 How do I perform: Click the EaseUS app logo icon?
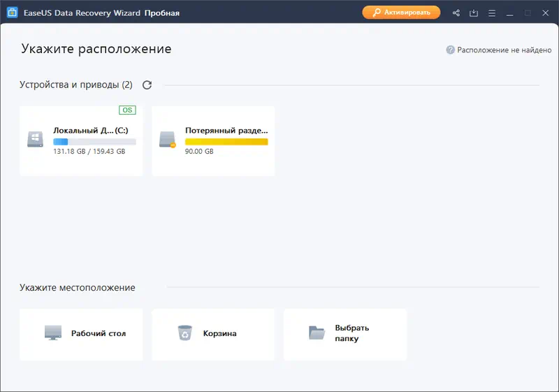click(x=12, y=13)
